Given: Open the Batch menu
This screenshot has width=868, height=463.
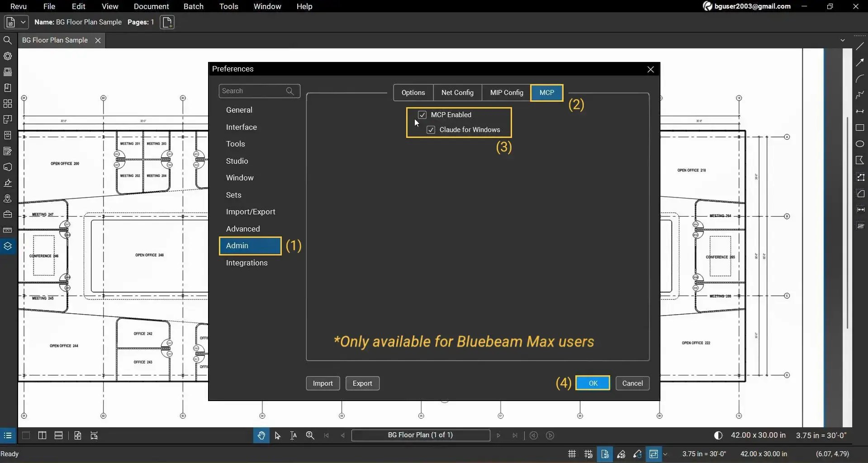Looking at the screenshot, I should pos(193,6).
